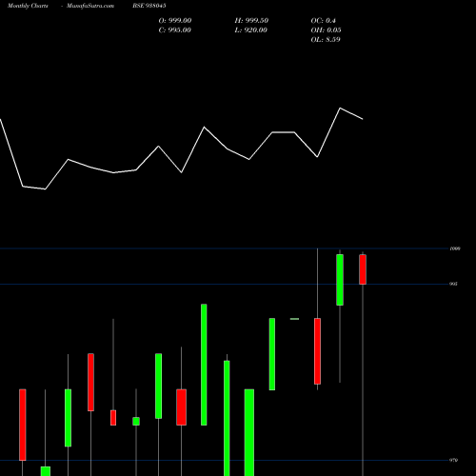Select the OL: 8.59 value
This screenshot has height=476, width=476.
[x=326, y=40]
